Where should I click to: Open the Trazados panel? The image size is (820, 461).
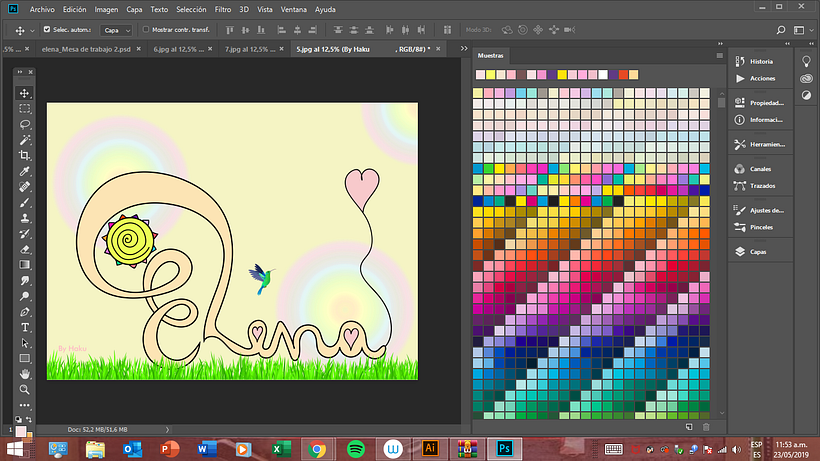[760, 186]
